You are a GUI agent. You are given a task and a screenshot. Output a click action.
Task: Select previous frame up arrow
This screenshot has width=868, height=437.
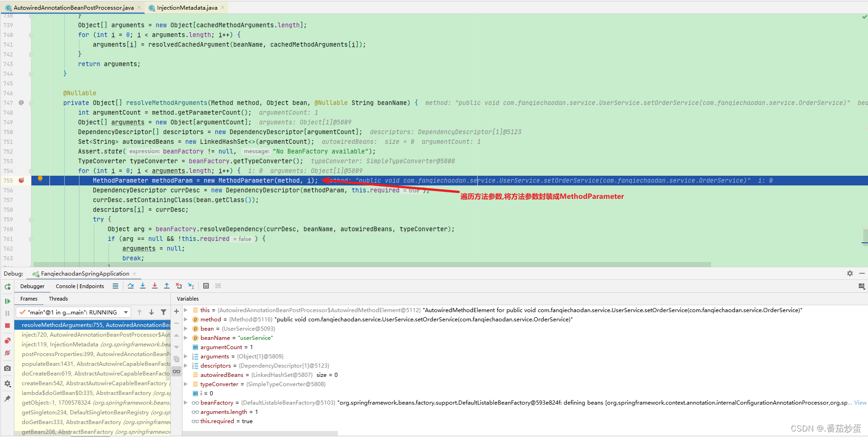click(x=140, y=313)
